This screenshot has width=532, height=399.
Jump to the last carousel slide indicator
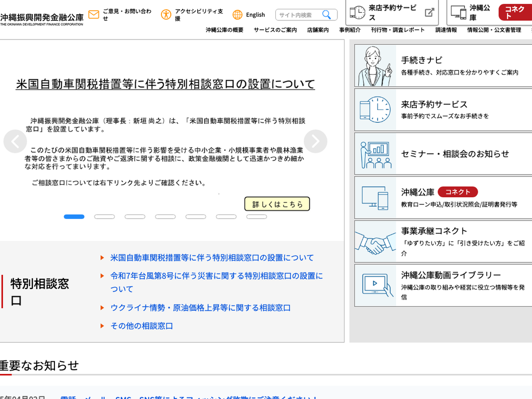[x=257, y=217]
